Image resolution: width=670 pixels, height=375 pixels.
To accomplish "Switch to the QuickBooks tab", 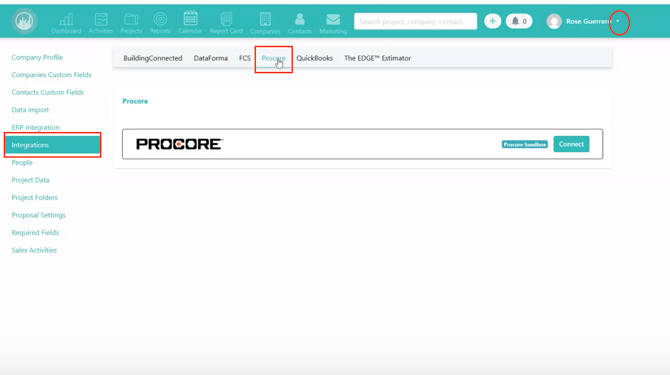I will point(314,58).
